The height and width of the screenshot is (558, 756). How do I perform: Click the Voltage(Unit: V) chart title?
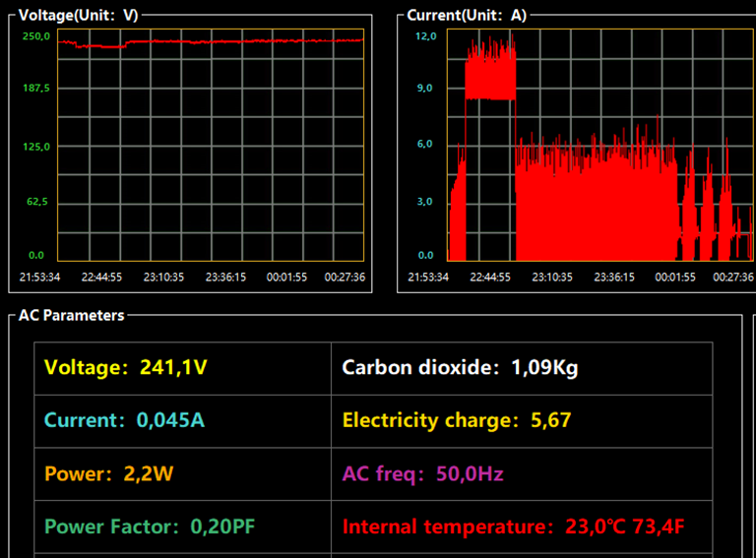click(79, 15)
